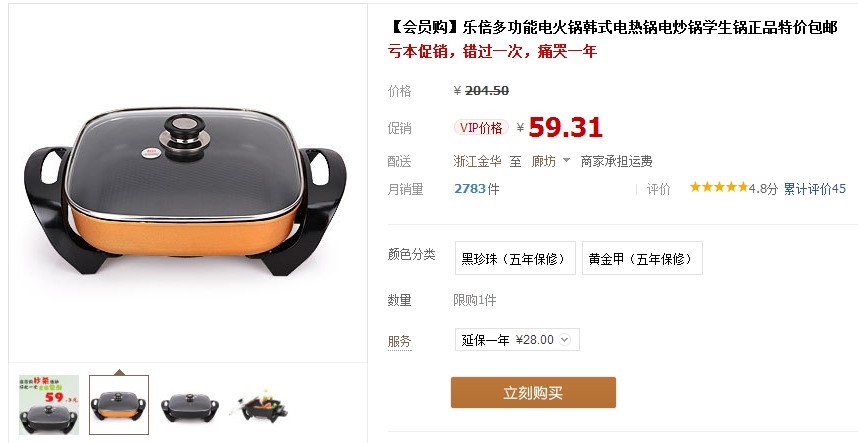Open the product title 乐倍多功能电火锅 link
This screenshot has height=443, width=858.
613,27
